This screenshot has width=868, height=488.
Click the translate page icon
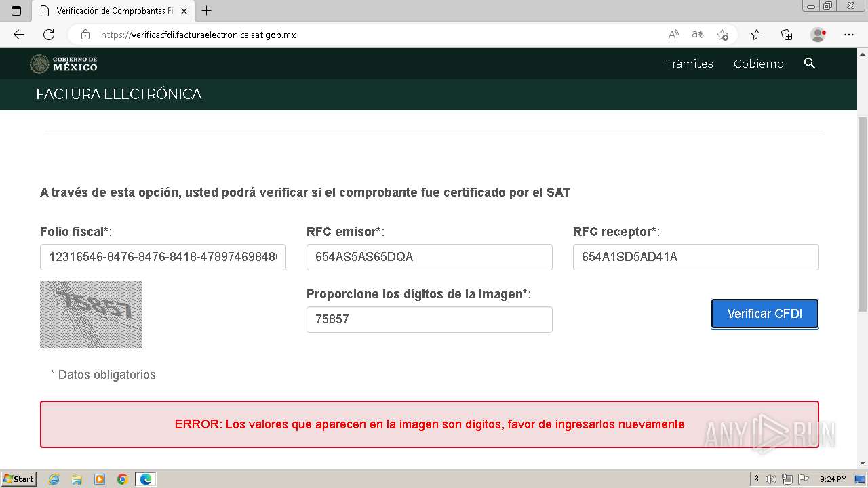698,35
